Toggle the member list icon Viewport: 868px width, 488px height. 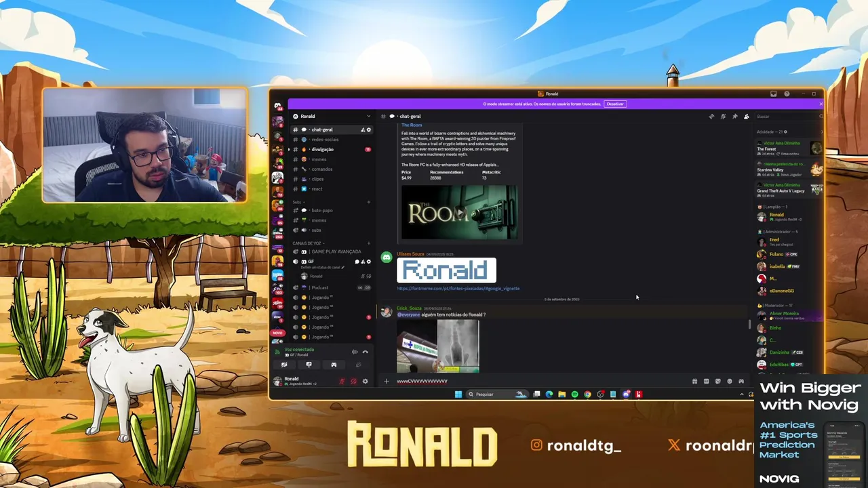(x=746, y=117)
